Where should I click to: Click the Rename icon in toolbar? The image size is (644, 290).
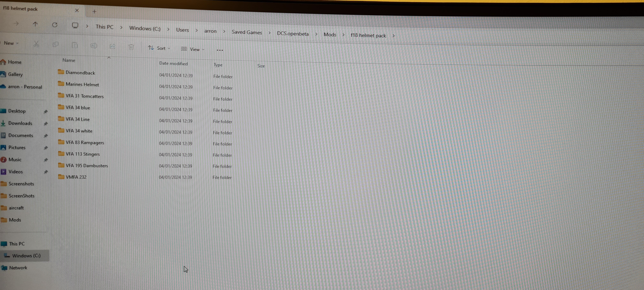point(94,46)
